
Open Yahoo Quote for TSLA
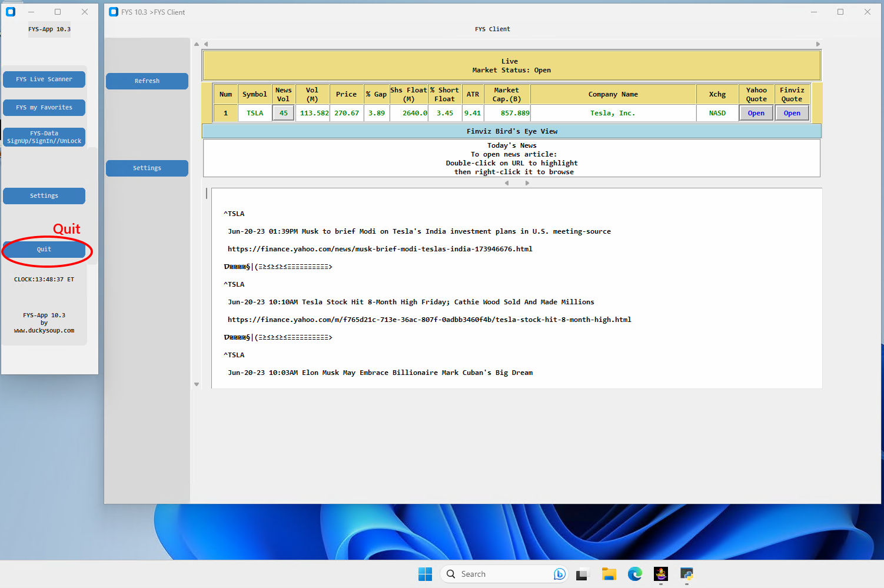756,113
